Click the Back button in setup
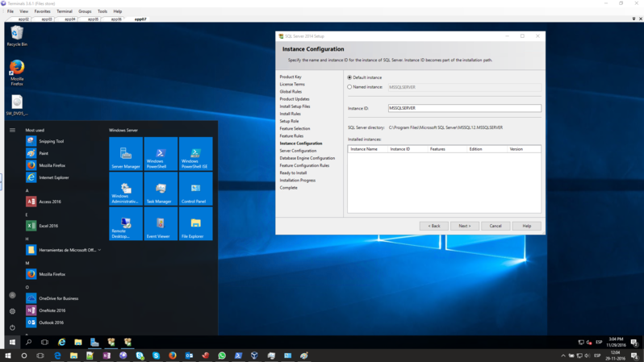This screenshot has width=644, height=362. (433, 226)
